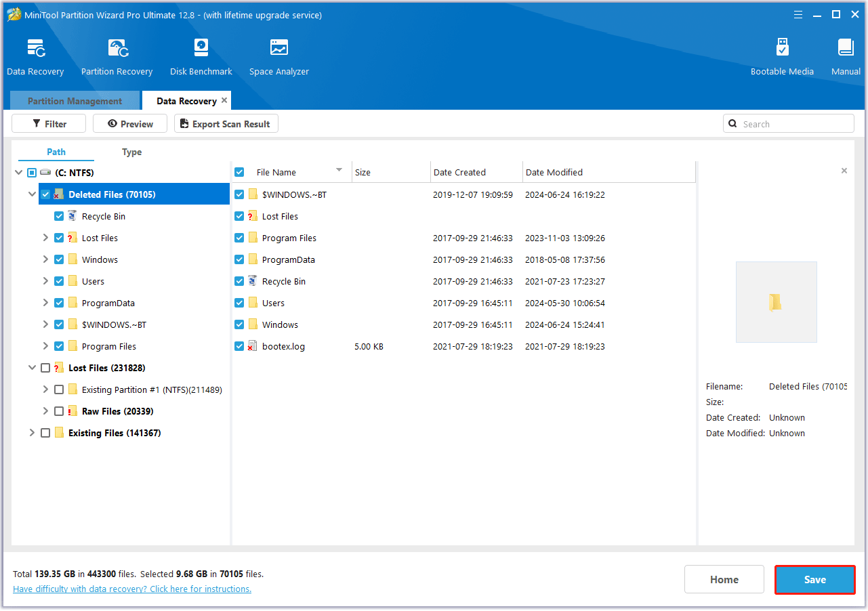Check the Existing Files (141367) checkbox
The height and width of the screenshot is (611, 868).
tap(45, 433)
